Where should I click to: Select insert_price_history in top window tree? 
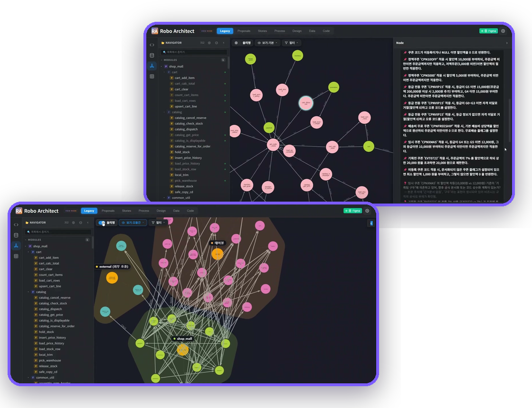[188, 158]
